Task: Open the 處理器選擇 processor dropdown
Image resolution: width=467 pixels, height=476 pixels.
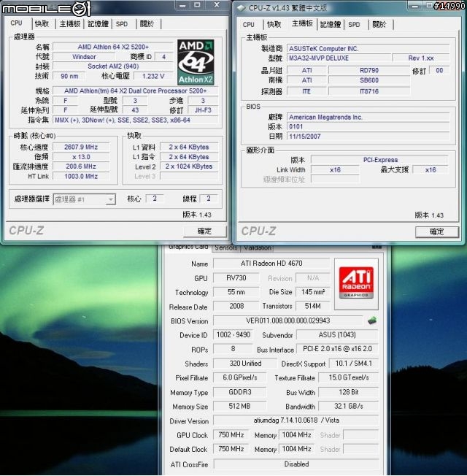Action: (x=111, y=199)
